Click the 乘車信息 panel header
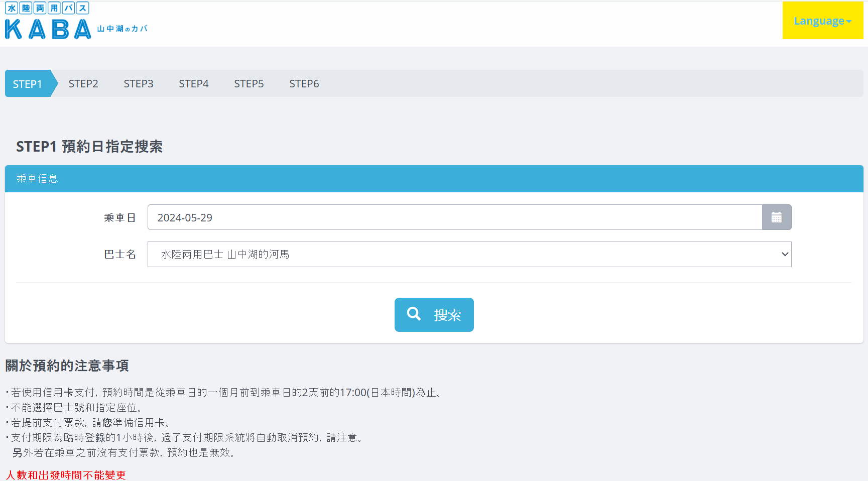This screenshot has height=481, width=868. pyautogui.click(x=434, y=179)
